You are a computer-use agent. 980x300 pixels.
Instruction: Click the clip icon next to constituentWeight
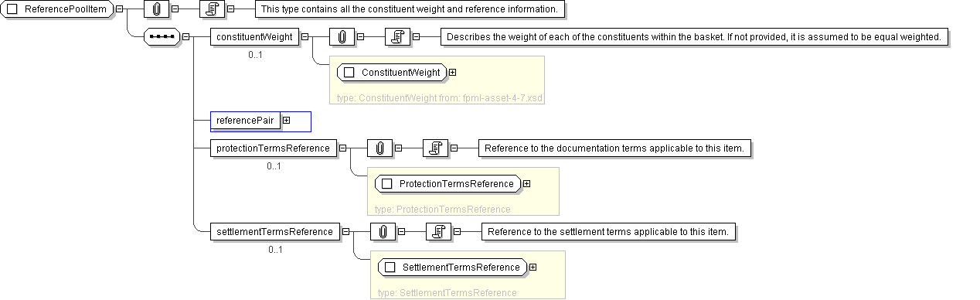tap(342, 36)
